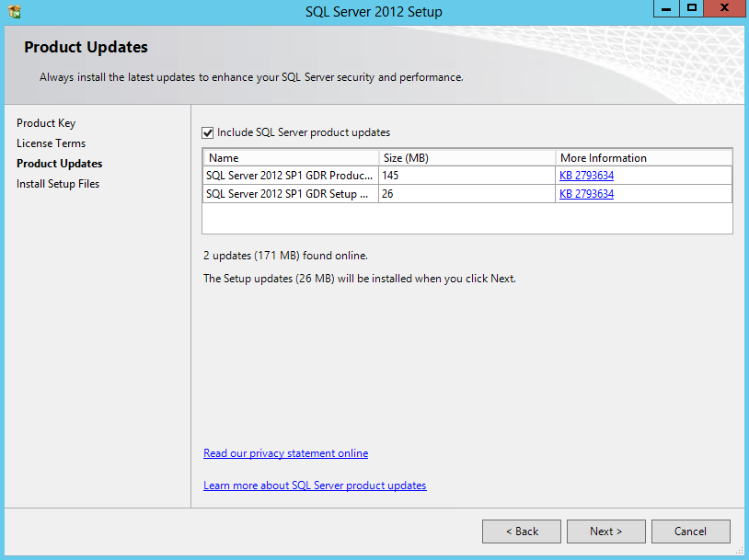Click the 2 updates (171 MB) found online text
This screenshot has width=749, height=560.
[285, 256]
